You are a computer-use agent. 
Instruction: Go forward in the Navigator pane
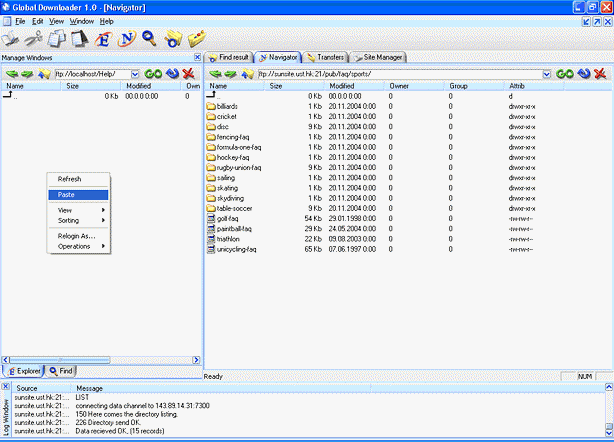point(230,74)
